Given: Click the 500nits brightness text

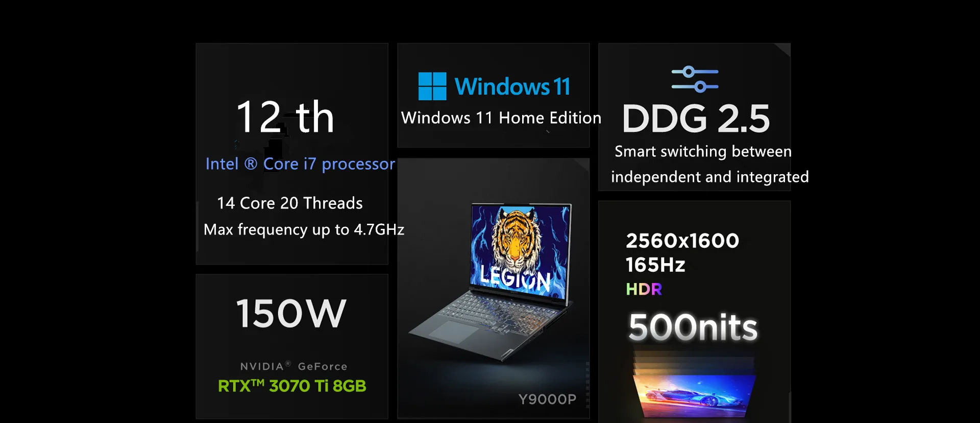Looking at the screenshot, I should pyautogui.click(x=693, y=327).
